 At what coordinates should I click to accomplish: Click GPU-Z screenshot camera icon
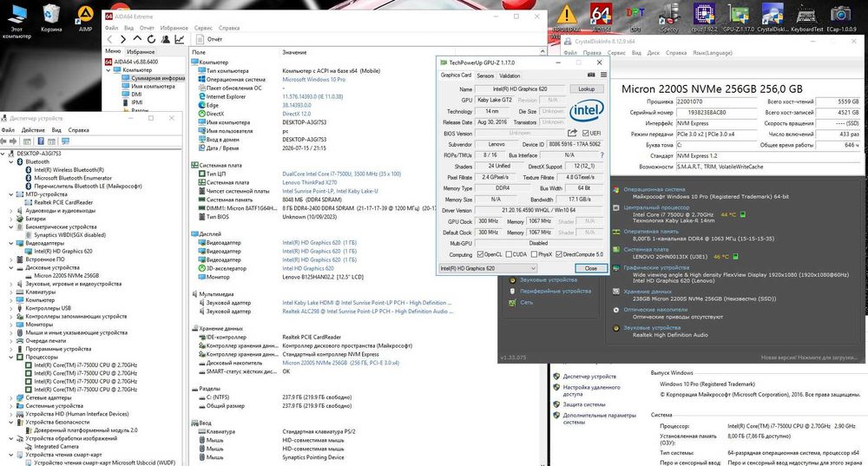[x=591, y=75]
